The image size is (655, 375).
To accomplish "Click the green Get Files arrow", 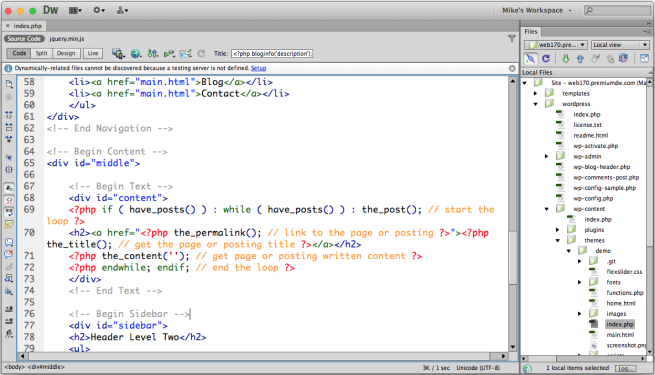I will (566, 59).
